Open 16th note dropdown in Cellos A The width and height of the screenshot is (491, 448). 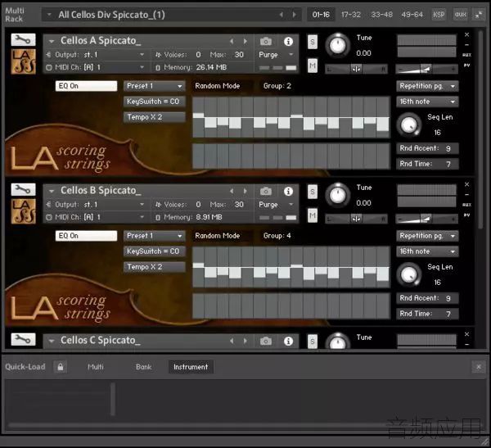pyautogui.click(x=427, y=102)
